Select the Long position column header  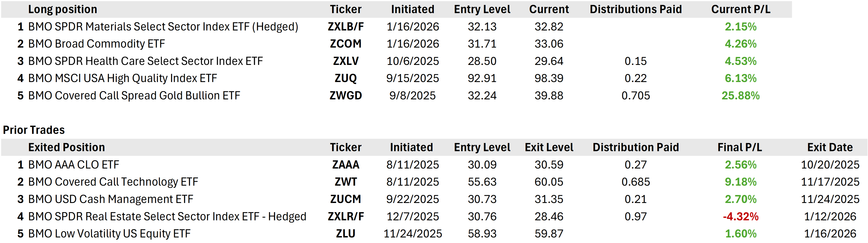coord(63,9)
